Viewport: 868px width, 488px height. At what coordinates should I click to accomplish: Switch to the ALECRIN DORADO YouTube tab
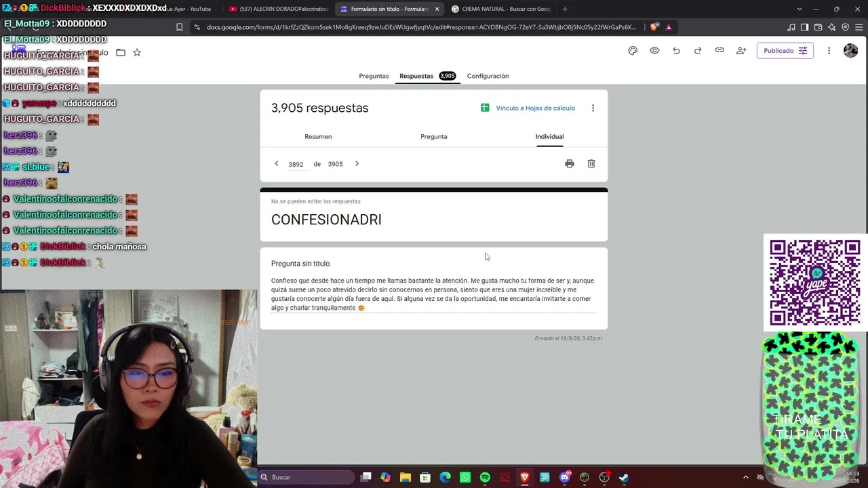278,9
